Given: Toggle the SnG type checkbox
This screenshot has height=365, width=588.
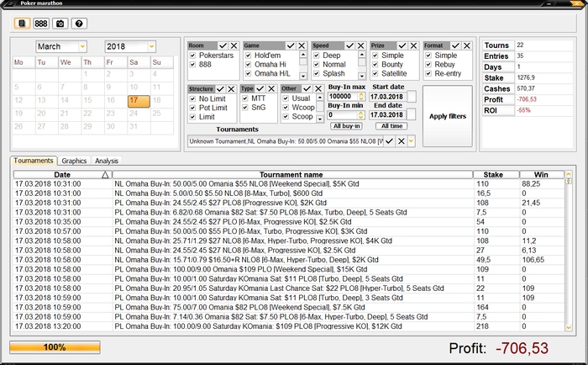Looking at the screenshot, I should point(245,108).
